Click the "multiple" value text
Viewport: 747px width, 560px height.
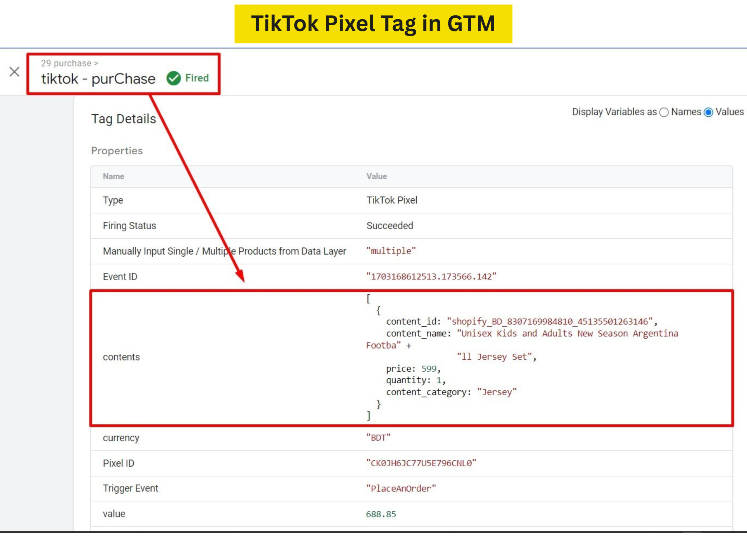(x=391, y=251)
